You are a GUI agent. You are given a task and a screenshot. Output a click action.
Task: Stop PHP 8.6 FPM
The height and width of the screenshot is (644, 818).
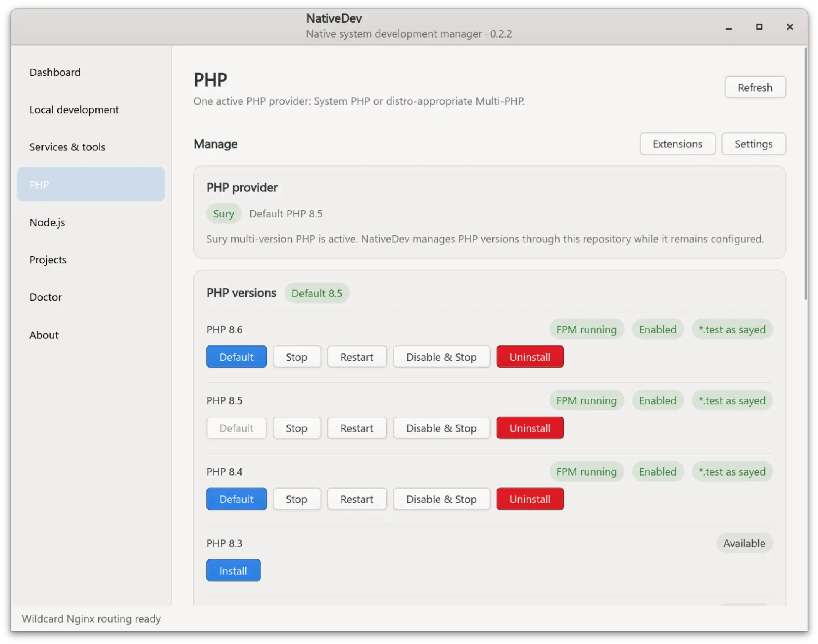pos(296,357)
